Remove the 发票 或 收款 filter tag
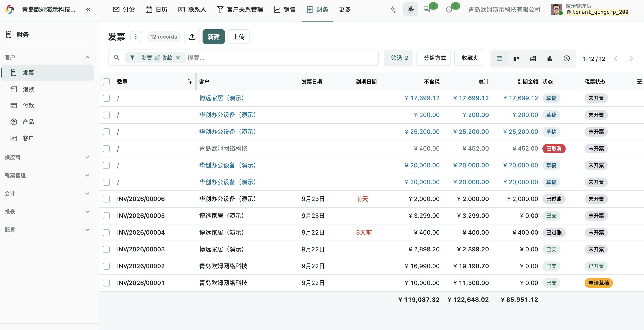Screen dimensions: 644x330 pyautogui.click(x=178, y=58)
